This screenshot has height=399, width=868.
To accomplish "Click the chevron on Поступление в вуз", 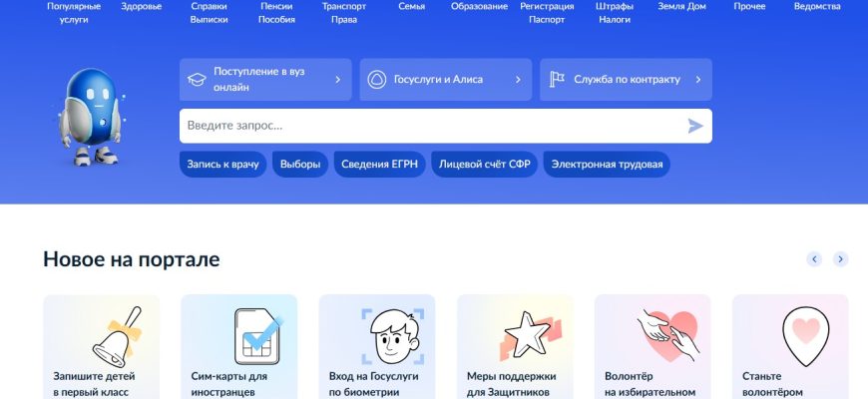I will click(x=337, y=80).
